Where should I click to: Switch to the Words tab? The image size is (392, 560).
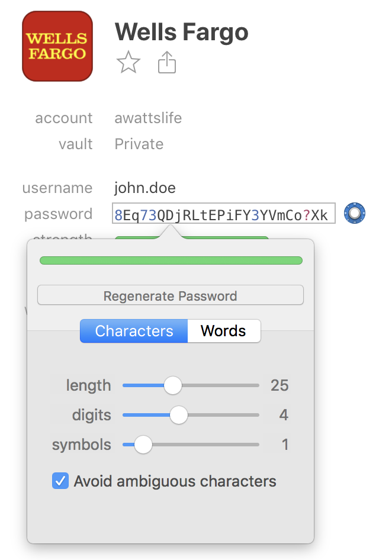click(223, 331)
